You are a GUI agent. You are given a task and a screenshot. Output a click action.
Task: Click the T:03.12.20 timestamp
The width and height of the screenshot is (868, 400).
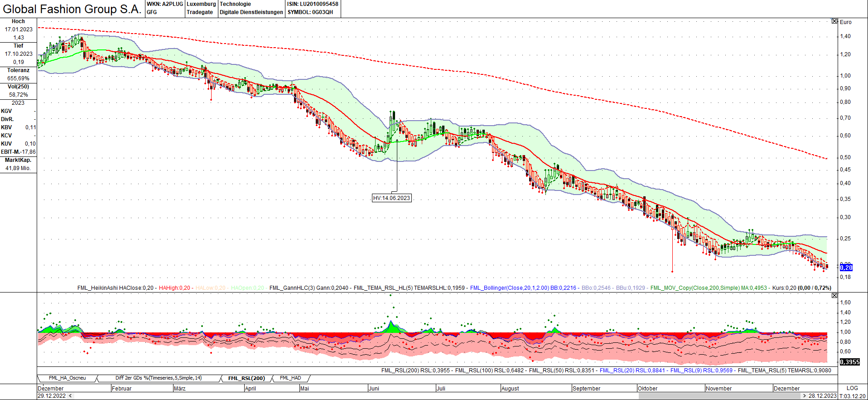coord(853,396)
